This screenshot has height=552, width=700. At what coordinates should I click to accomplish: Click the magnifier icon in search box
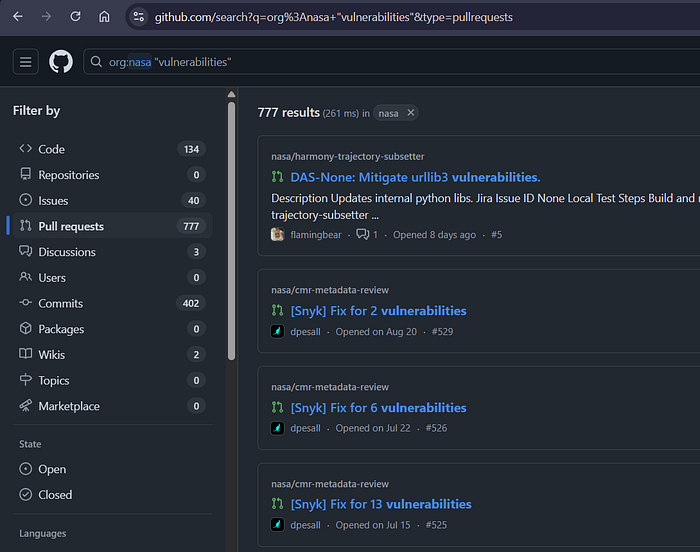click(x=96, y=62)
